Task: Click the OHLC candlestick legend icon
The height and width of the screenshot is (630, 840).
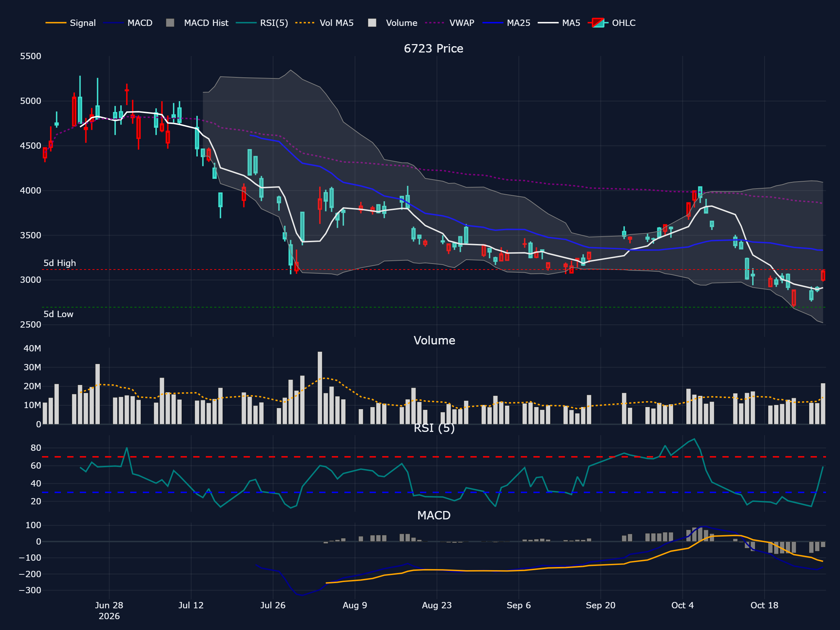Action: coord(598,23)
